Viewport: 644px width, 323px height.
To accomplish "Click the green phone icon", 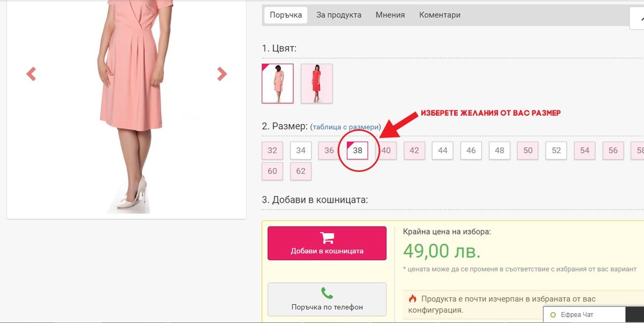I will click(327, 293).
